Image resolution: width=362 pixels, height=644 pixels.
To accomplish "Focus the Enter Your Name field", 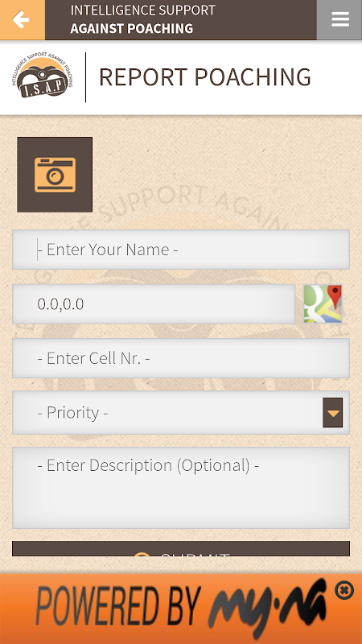I will (181, 250).
